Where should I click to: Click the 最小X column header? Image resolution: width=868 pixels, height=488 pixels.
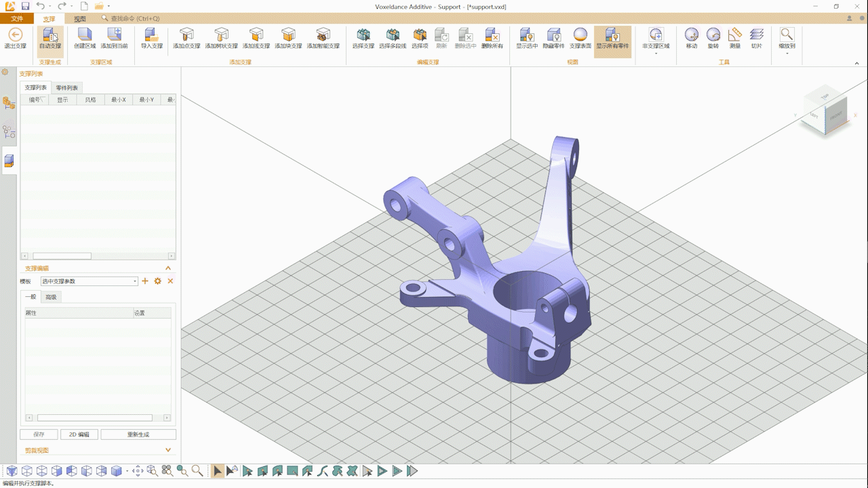coord(119,100)
